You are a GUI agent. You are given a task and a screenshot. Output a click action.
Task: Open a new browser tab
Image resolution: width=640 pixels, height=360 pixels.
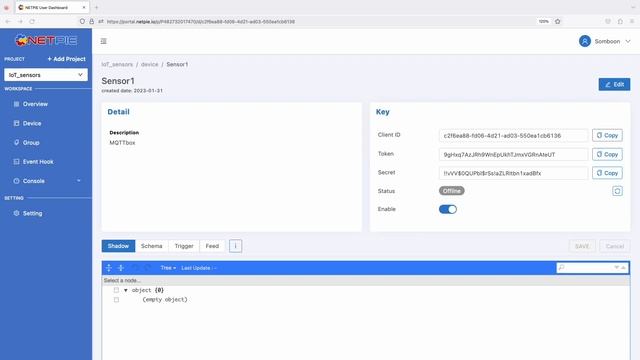[96, 7]
